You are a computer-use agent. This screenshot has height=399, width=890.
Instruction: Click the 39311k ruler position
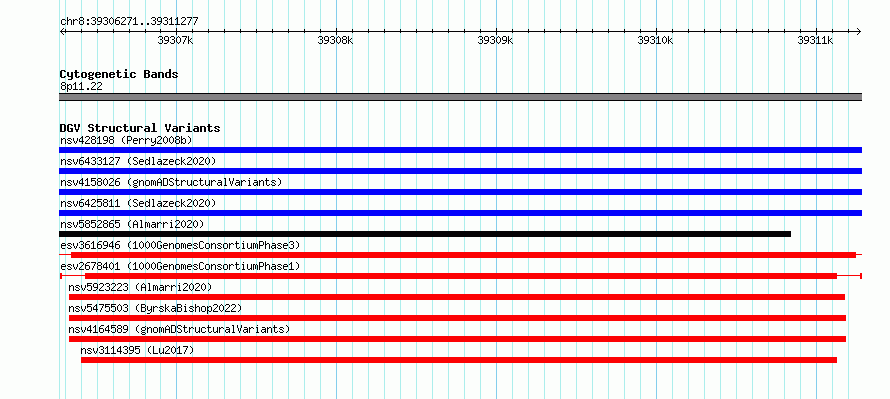click(x=816, y=40)
